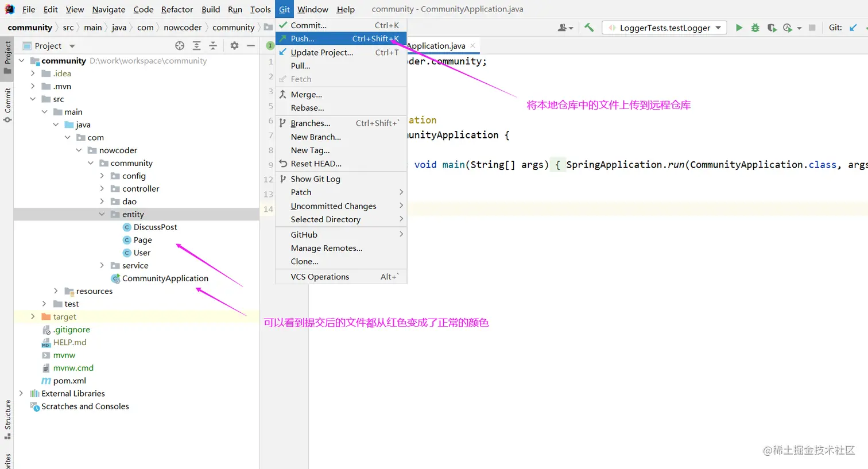The width and height of the screenshot is (868, 469).
Task: Collapse the entity package
Action: point(102,214)
